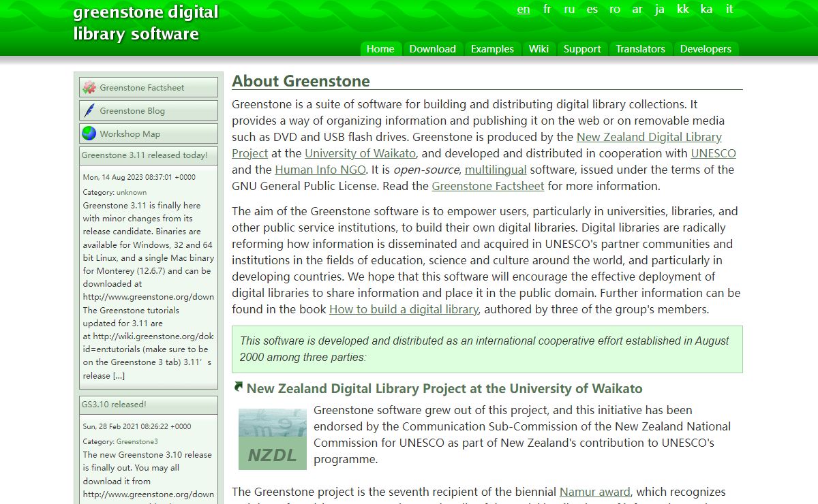Click the New Zealand Digital Library Project section heading

click(x=444, y=389)
